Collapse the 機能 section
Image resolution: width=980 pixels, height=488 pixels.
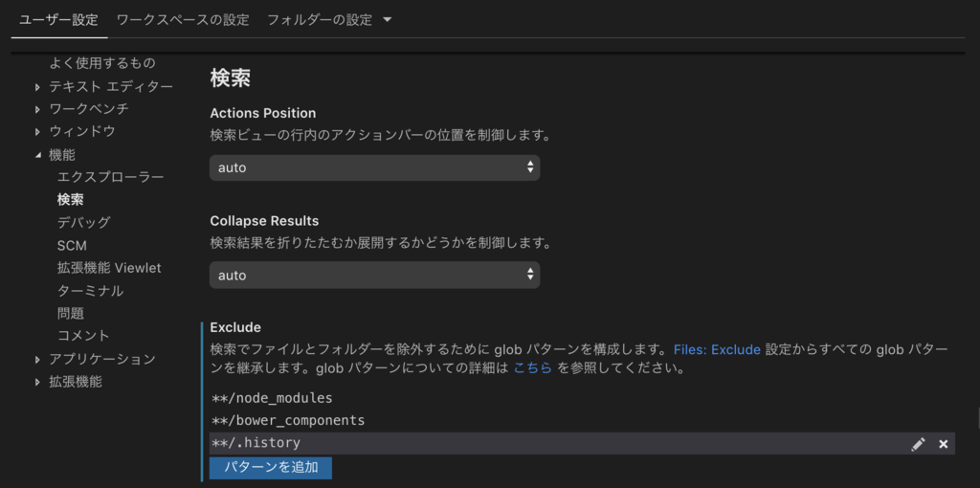point(37,155)
